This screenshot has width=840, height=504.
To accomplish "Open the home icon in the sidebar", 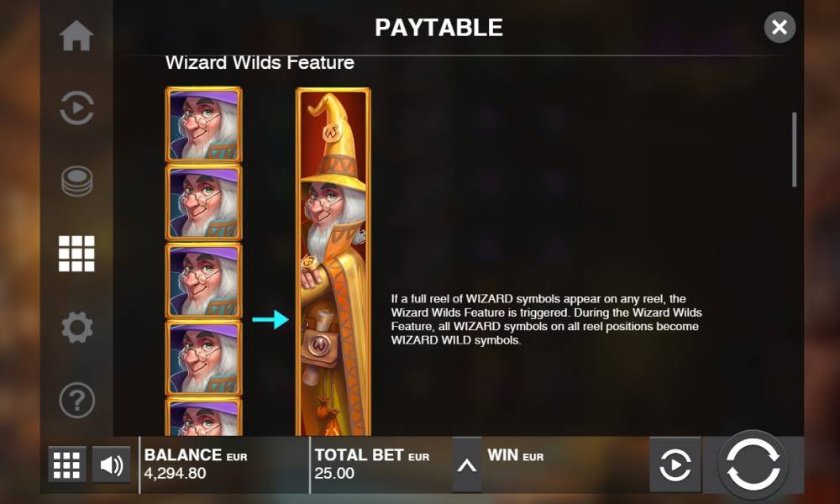I will pos(76,36).
